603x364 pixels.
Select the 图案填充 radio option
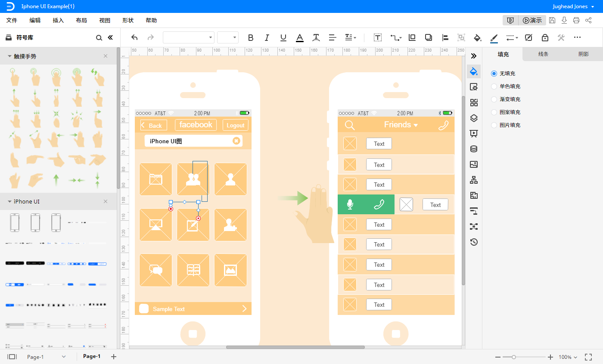pyautogui.click(x=494, y=112)
